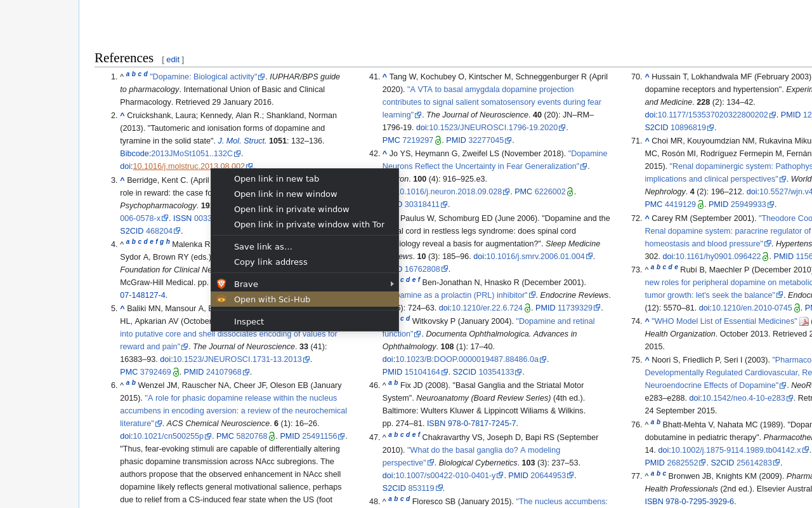Viewport: 812px width, 508px height.
Task: Open "WHO Model List of Essential Medicines"
Action: coord(724,321)
